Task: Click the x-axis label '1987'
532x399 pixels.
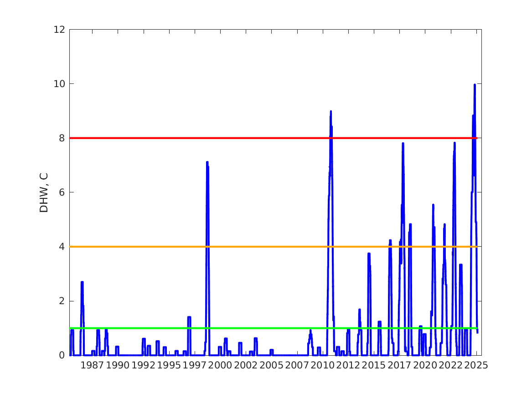Action: pyautogui.click(x=92, y=365)
